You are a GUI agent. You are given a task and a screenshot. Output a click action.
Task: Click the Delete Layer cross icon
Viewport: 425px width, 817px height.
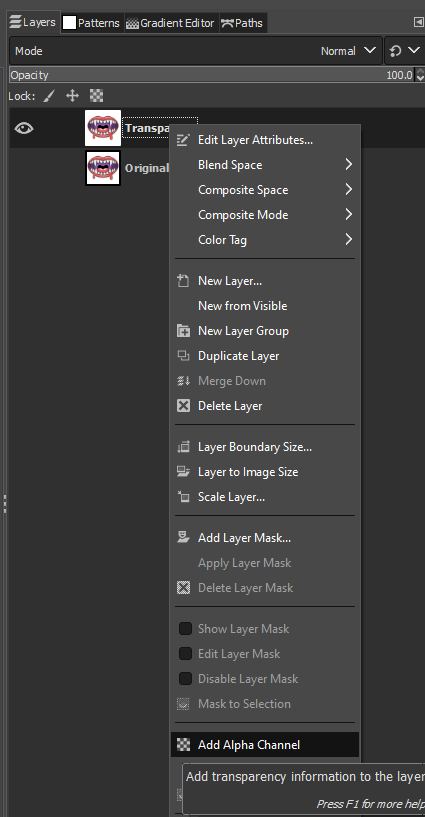point(183,406)
